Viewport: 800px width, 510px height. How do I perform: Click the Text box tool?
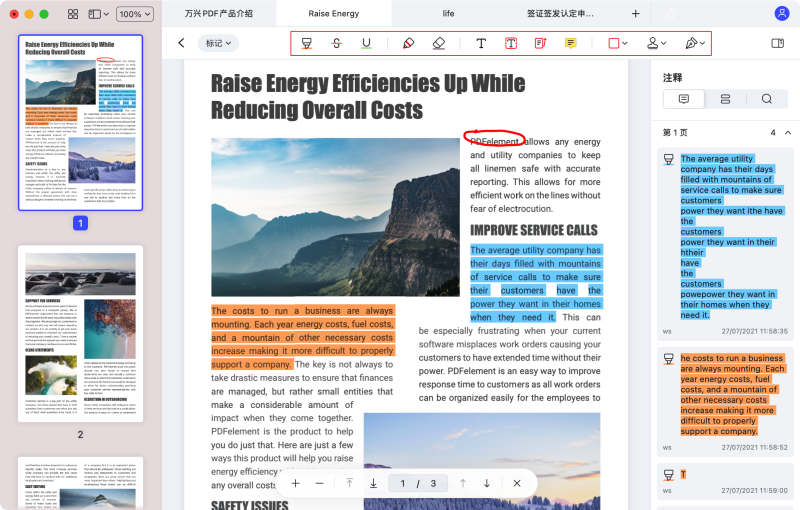(x=511, y=44)
